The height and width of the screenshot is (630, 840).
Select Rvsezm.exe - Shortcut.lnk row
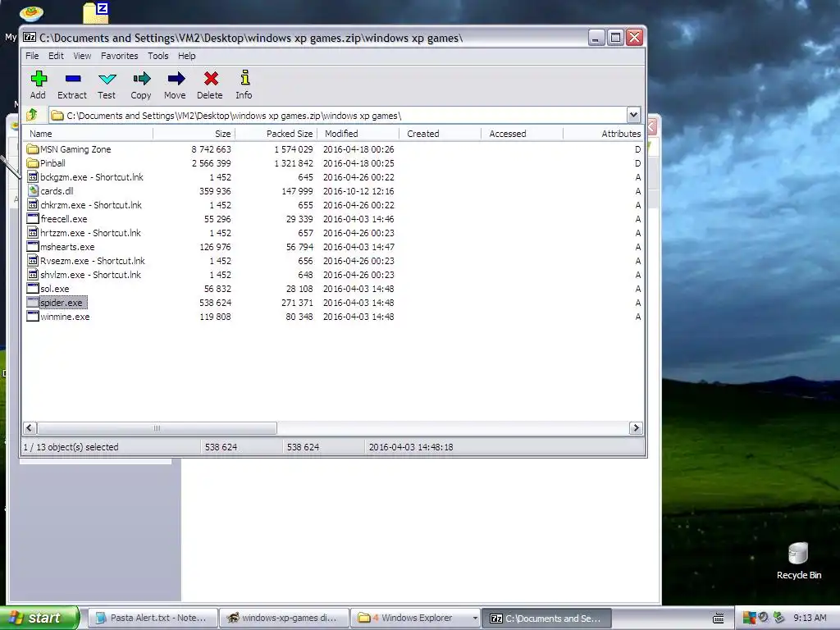pos(333,260)
